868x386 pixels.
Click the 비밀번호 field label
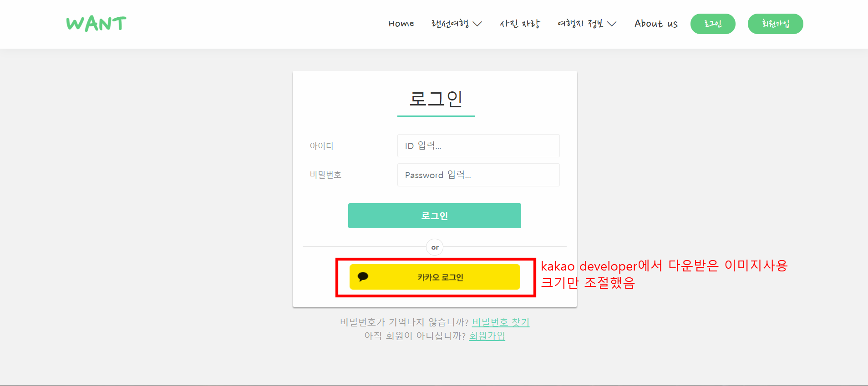[325, 175]
